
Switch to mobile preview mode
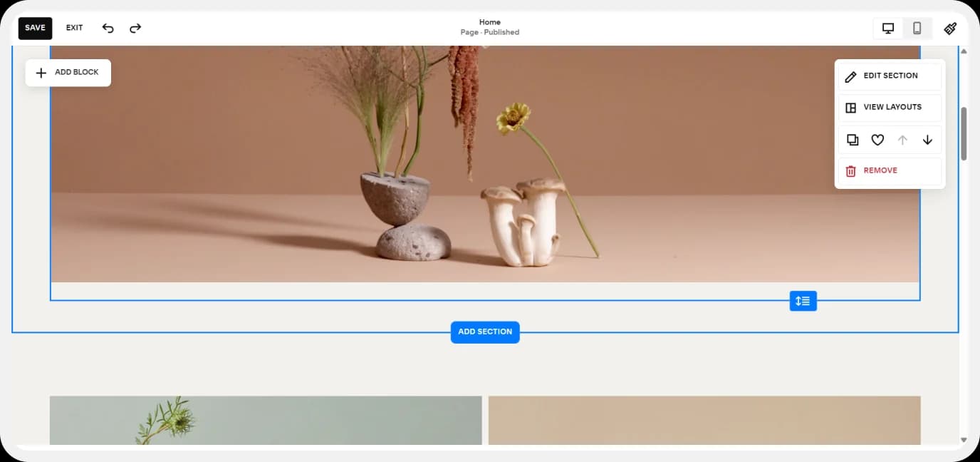tap(917, 28)
